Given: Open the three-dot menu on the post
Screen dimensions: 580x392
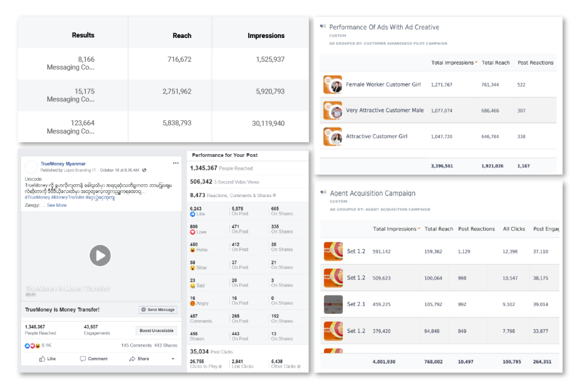Looking at the screenshot, I should [176, 163].
